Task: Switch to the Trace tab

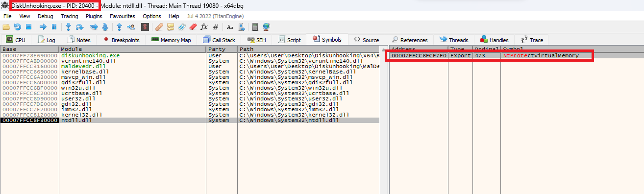Action: [532, 40]
